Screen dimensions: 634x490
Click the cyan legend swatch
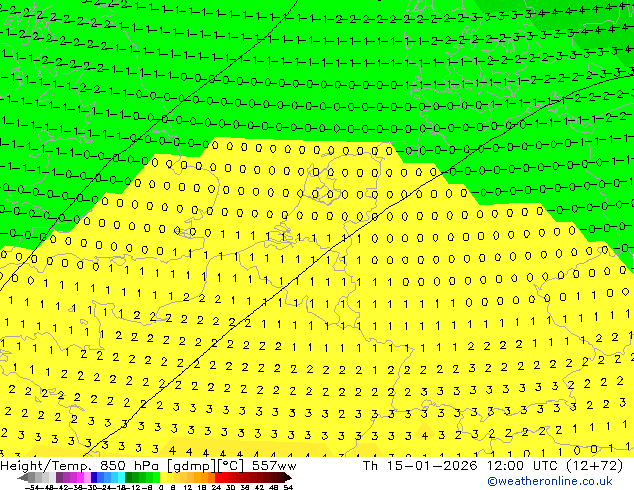point(121,477)
